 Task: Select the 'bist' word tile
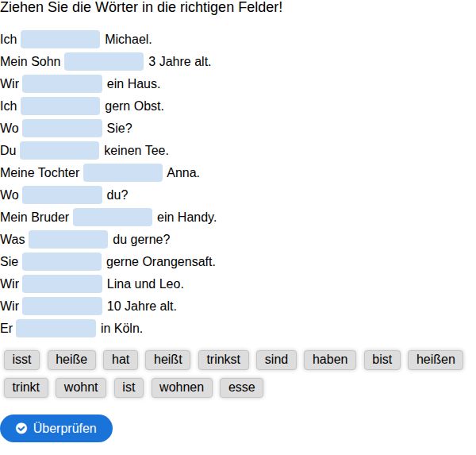(382, 360)
